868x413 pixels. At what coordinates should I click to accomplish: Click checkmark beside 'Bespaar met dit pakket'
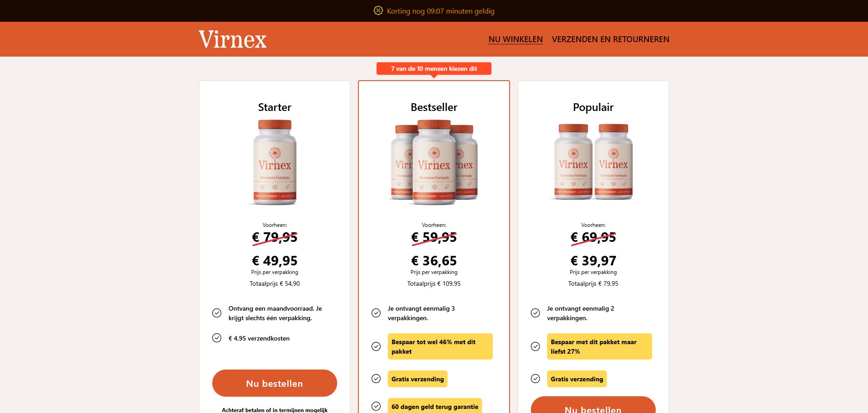point(535,346)
